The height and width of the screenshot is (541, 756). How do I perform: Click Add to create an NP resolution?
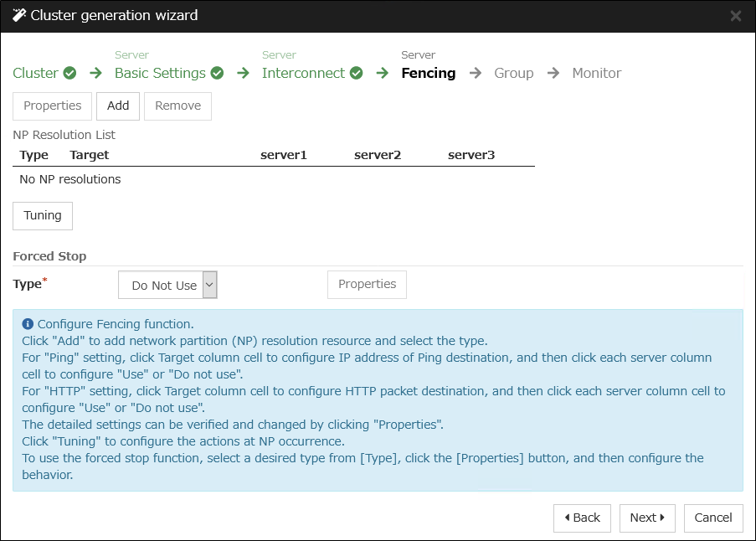(x=117, y=106)
